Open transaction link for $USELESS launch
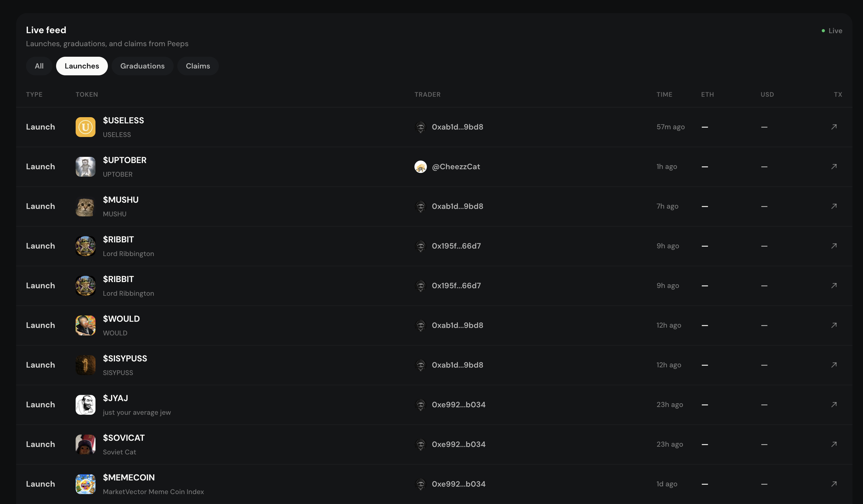 (x=834, y=127)
